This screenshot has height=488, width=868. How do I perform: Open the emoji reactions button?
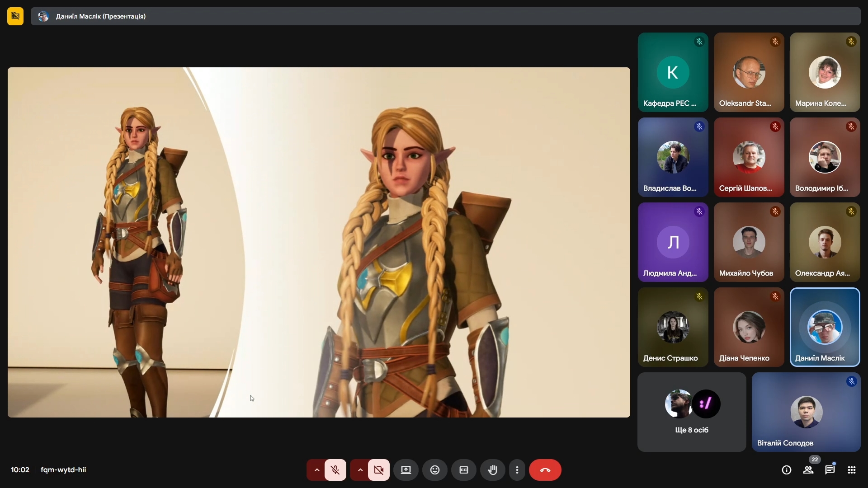(434, 470)
